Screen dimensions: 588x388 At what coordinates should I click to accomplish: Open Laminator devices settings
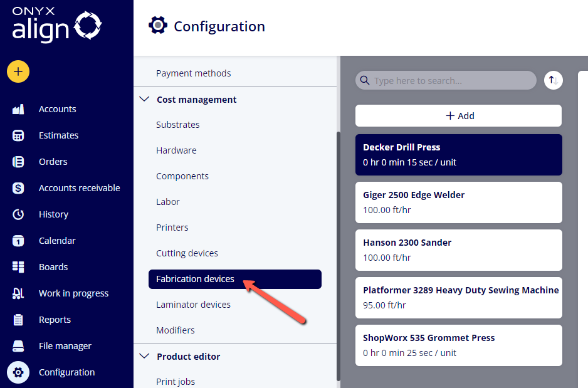(x=193, y=305)
